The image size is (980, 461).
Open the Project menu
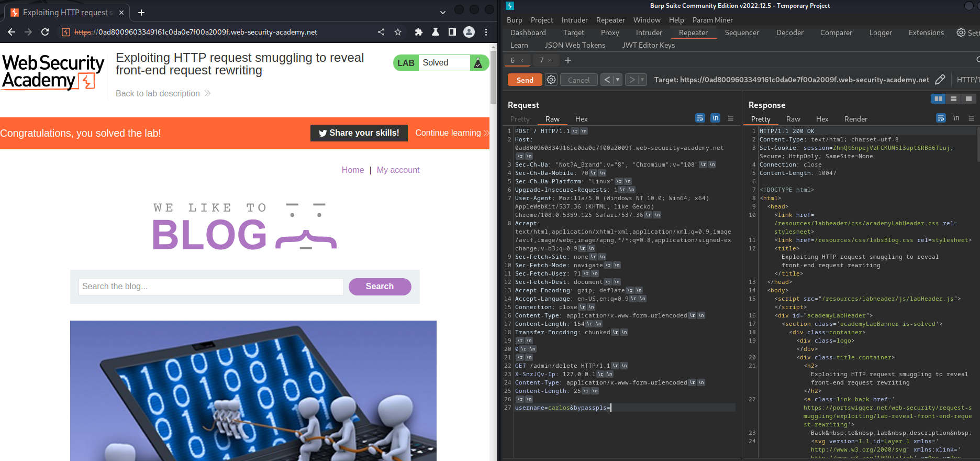542,20
